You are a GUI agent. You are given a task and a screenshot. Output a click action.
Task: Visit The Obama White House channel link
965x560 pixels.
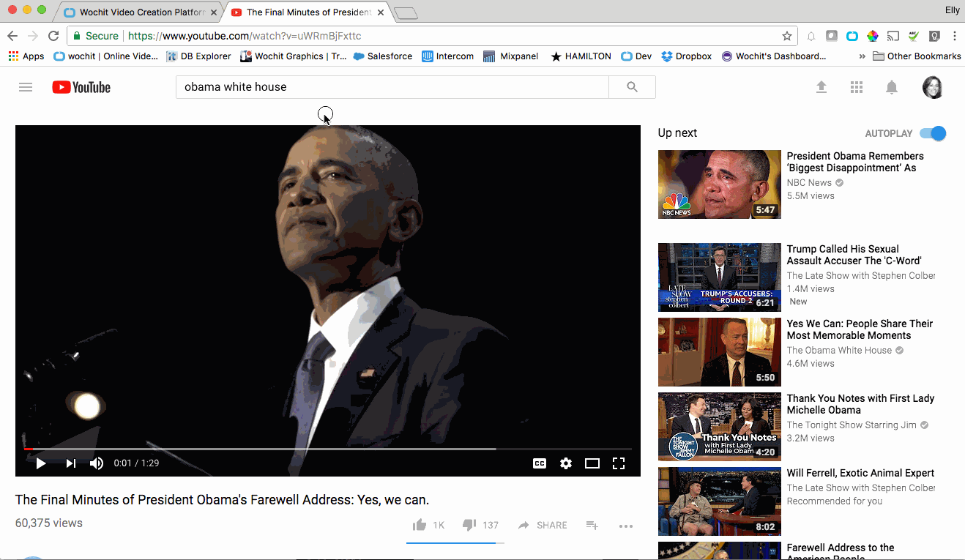coord(839,350)
